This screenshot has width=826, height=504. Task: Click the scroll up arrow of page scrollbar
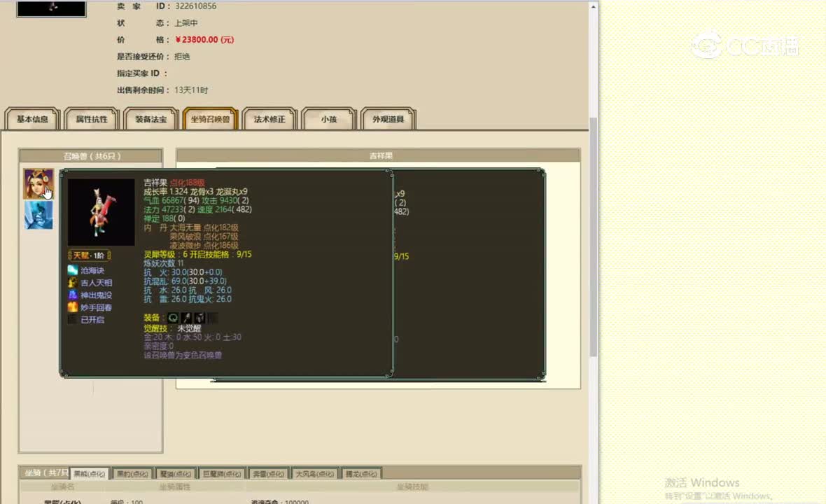[x=594, y=6]
